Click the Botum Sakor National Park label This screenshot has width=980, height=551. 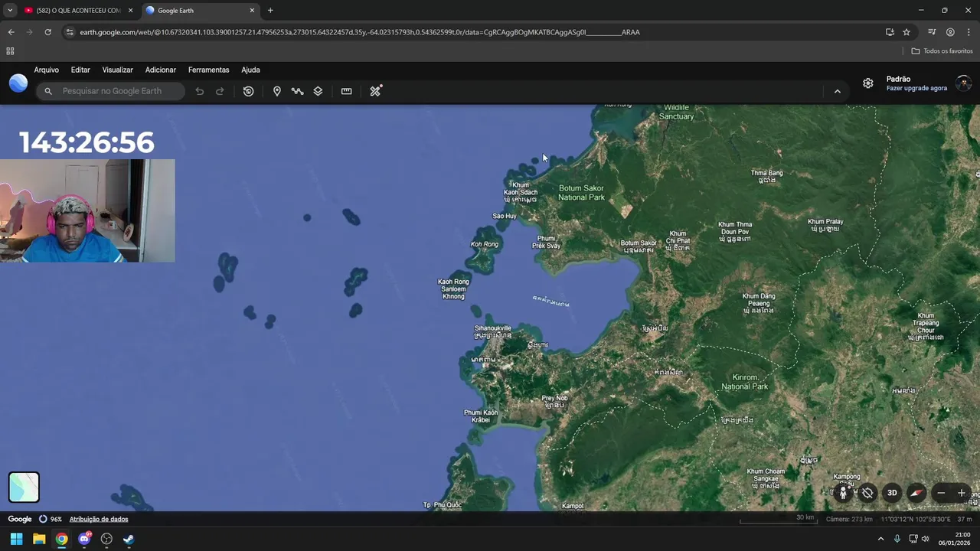[x=581, y=193]
